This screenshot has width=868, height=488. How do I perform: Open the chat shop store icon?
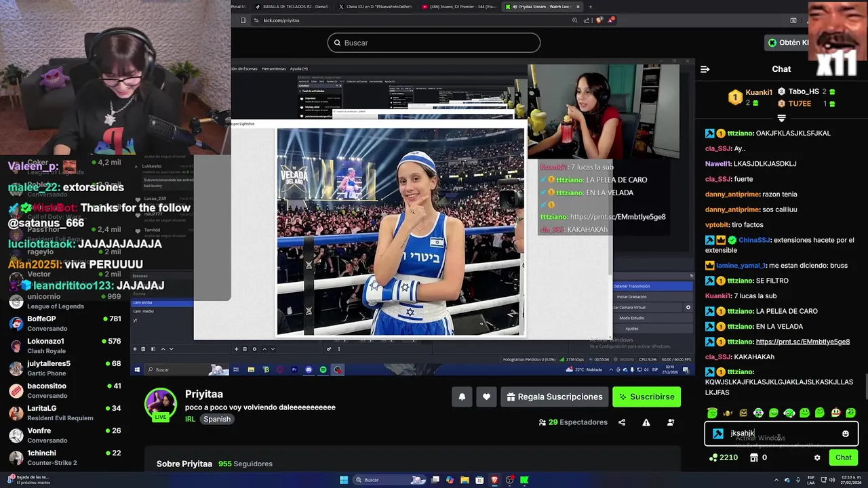(754, 457)
